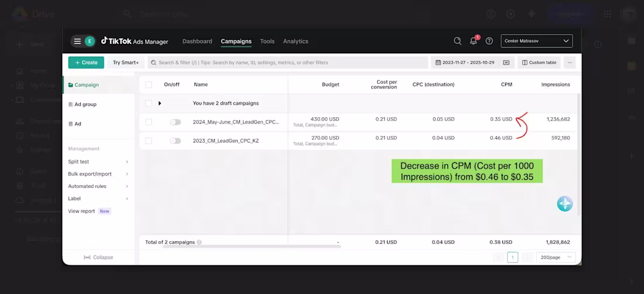Open the Center Matrasov account dropdown
The width and height of the screenshot is (644, 294).
tap(536, 40)
